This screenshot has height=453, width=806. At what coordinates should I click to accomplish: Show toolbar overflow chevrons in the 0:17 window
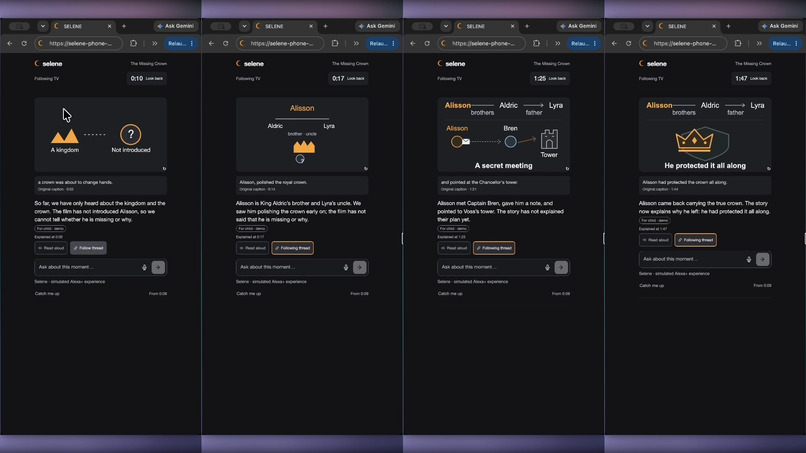click(x=356, y=44)
